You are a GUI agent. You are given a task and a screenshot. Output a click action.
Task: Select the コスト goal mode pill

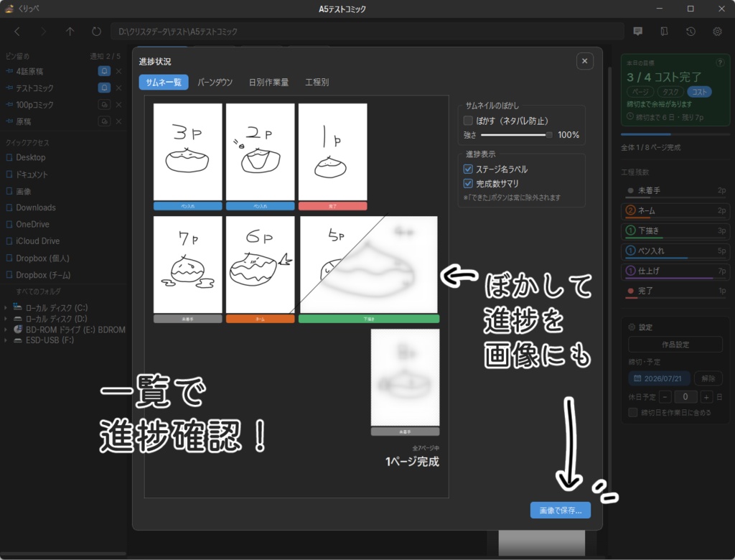tap(699, 92)
